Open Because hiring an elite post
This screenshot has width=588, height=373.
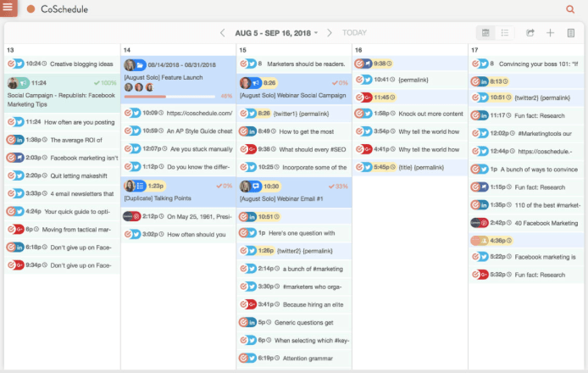[x=294, y=304]
